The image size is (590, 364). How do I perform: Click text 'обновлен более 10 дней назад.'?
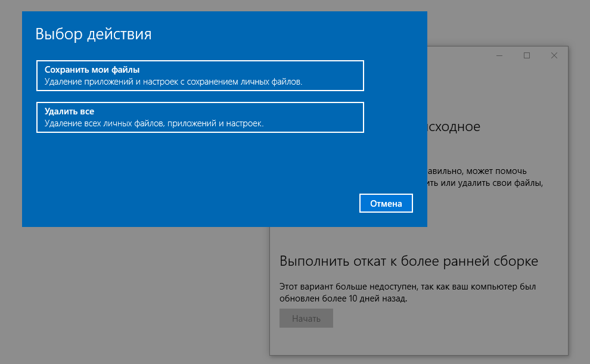(343, 298)
